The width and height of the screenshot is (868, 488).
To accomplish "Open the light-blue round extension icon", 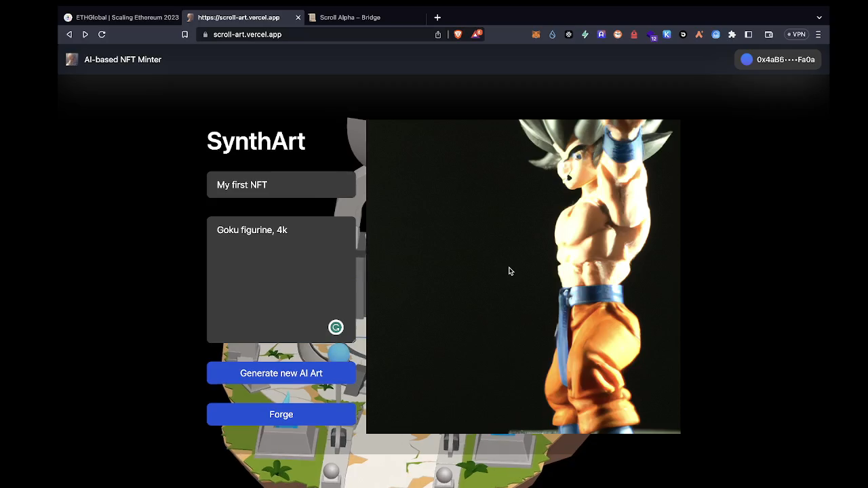I will [715, 35].
